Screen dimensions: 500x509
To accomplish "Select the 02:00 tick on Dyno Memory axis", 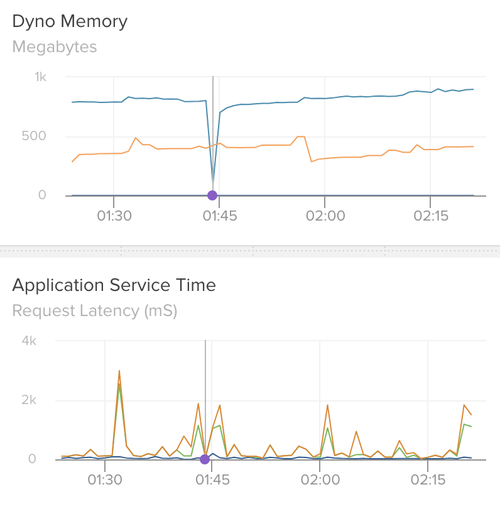I will tap(325, 216).
